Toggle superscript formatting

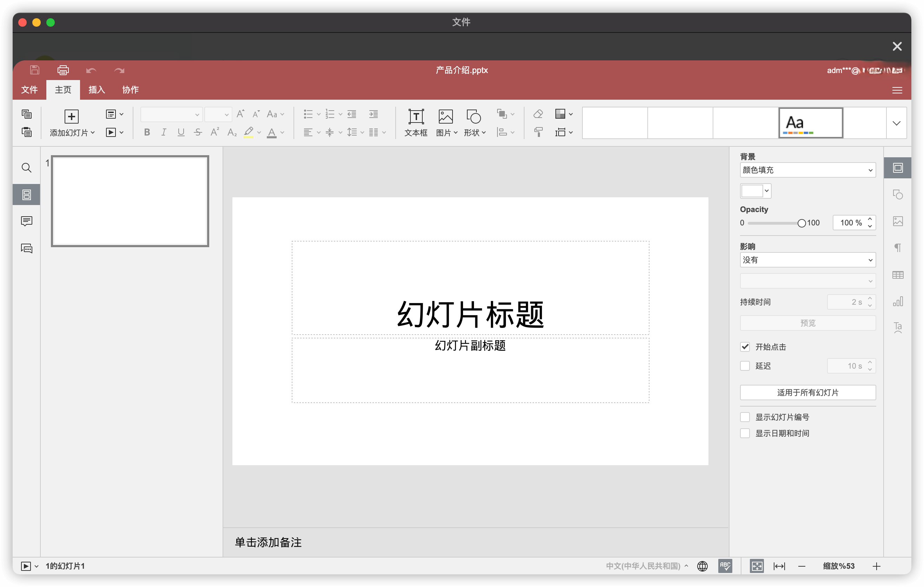[x=214, y=132]
